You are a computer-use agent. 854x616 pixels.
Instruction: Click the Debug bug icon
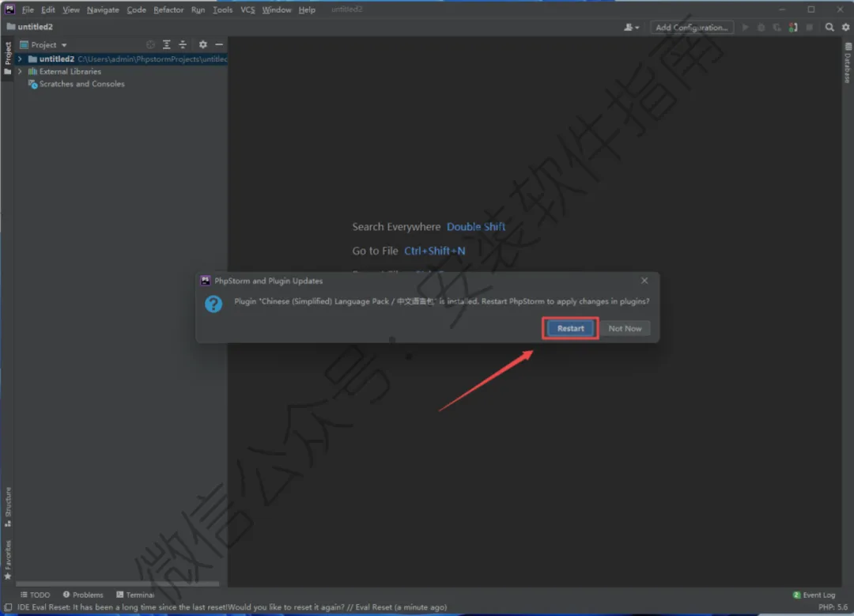(761, 27)
